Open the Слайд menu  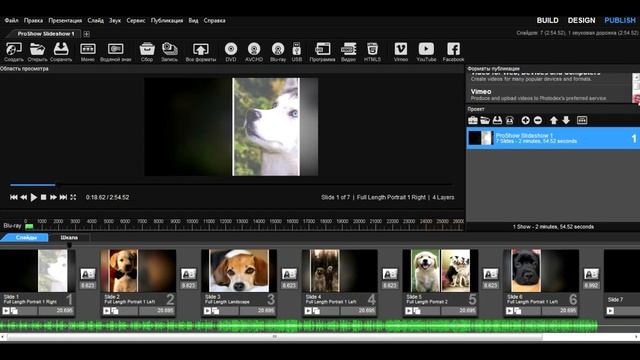[96, 20]
